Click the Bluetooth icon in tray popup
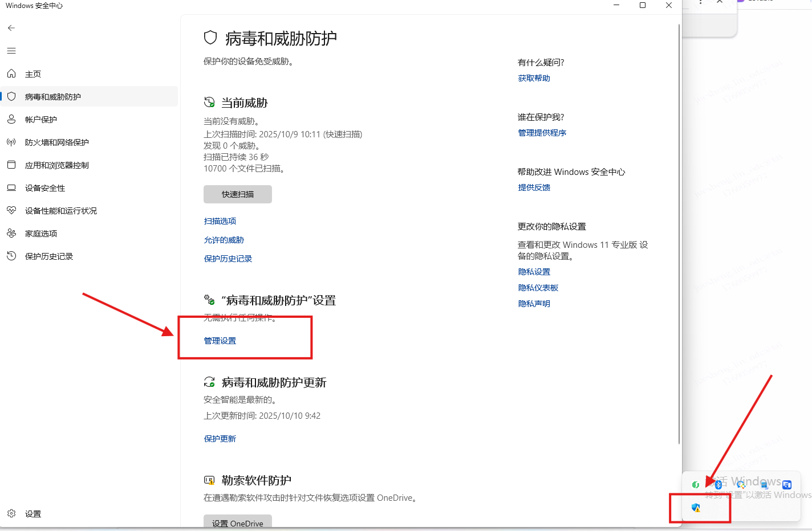This screenshot has height=531, width=812. (x=718, y=484)
